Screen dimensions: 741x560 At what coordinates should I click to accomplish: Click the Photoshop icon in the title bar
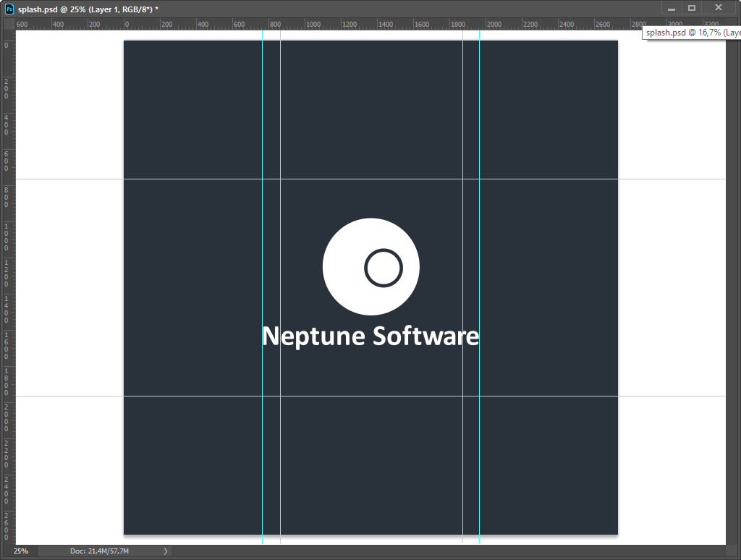9,9
